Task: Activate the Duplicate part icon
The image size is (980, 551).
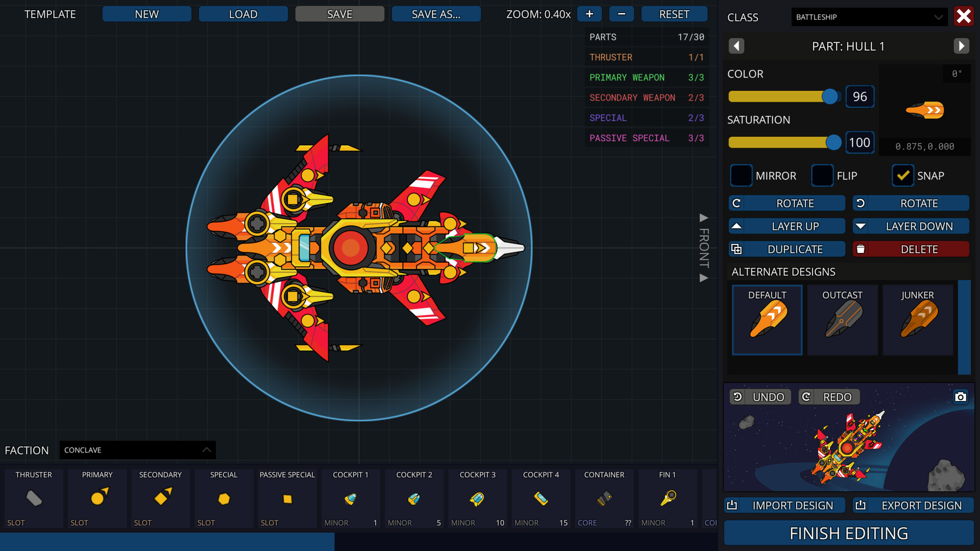Action: (737, 249)
